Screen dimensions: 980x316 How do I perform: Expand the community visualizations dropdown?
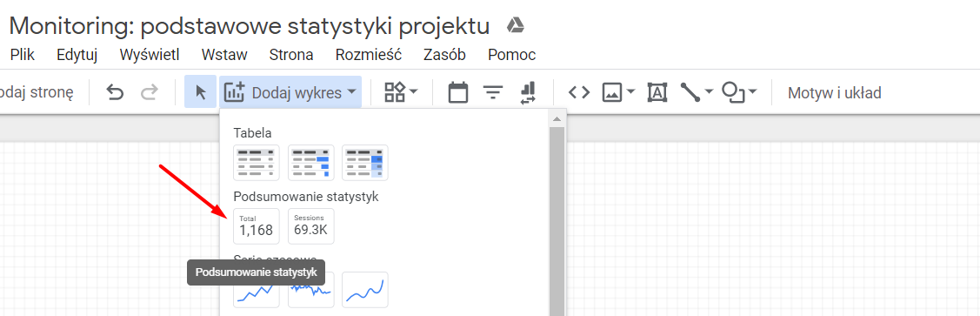[401, 92]
